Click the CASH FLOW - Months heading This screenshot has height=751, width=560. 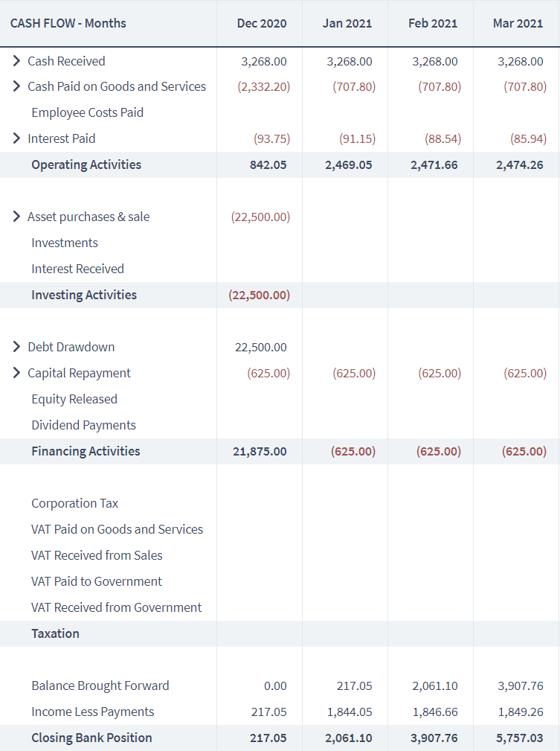[68, 24]
